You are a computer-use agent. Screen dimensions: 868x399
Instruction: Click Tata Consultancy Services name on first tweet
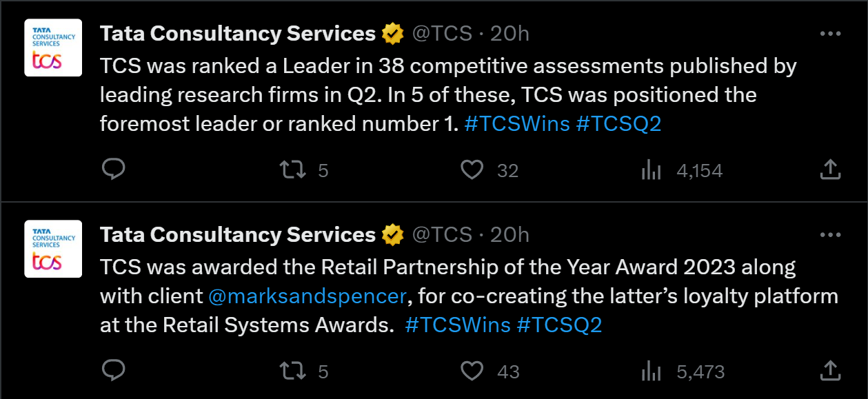(237, 33)
